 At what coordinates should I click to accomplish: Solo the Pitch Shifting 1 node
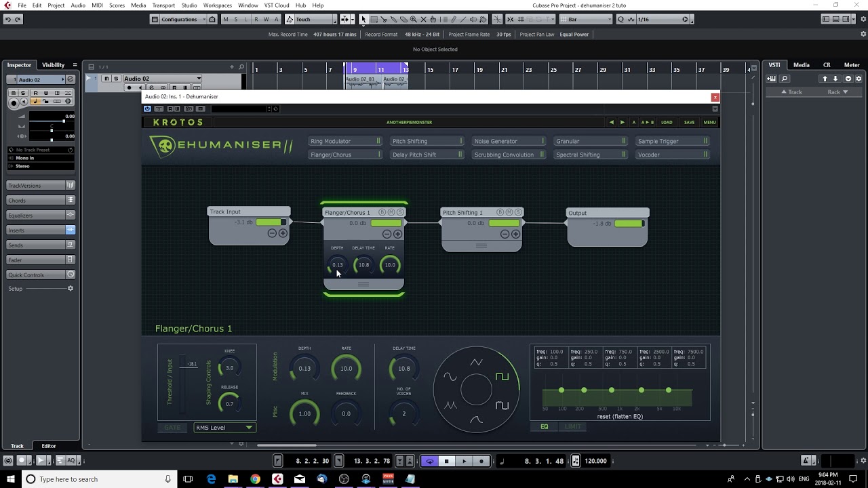518,212
